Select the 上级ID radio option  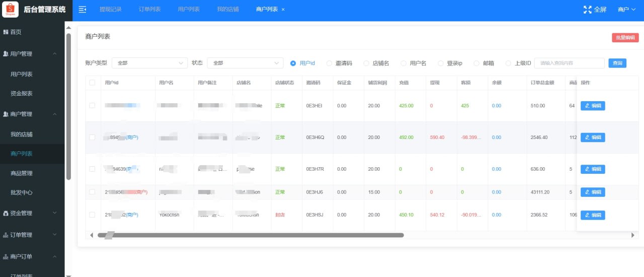tap(508, 63)
